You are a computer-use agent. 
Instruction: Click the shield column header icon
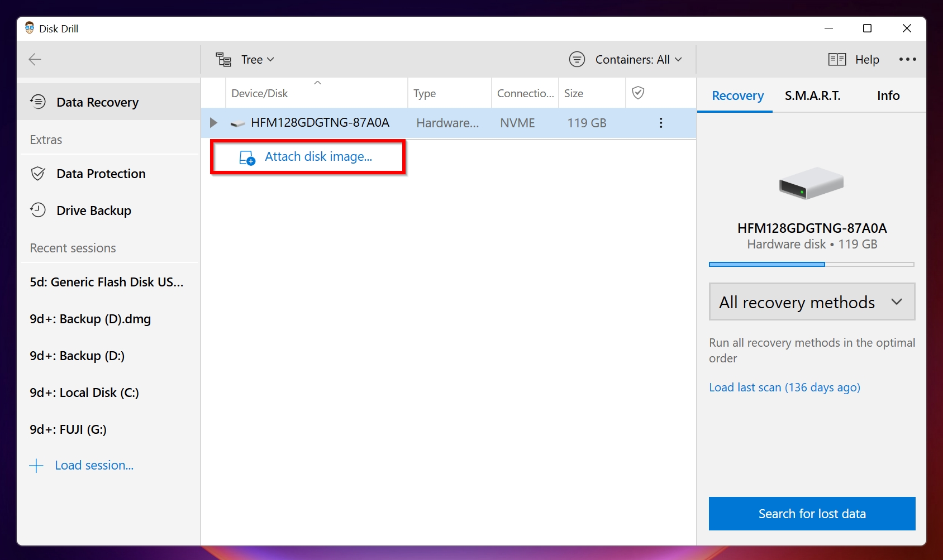click(x=638, y=93)
